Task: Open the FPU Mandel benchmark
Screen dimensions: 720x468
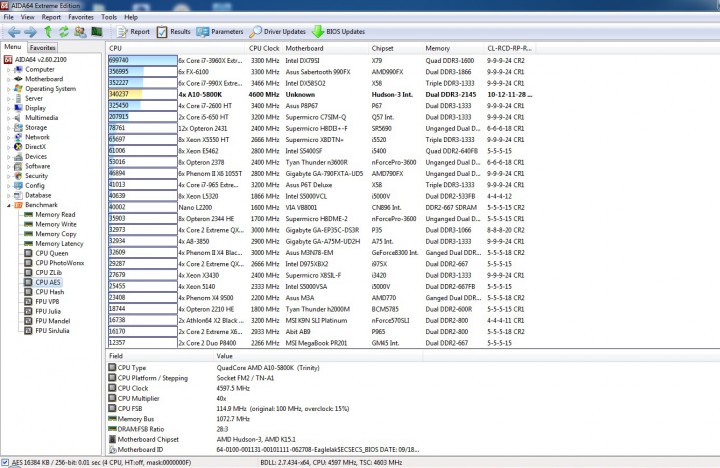Action: tap(47, 321)
